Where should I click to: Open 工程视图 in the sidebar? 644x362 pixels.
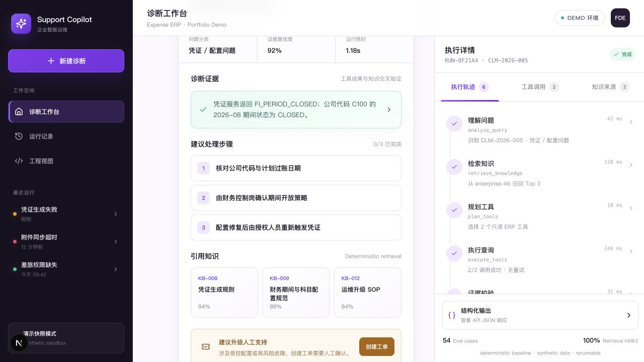coord(66,161)
